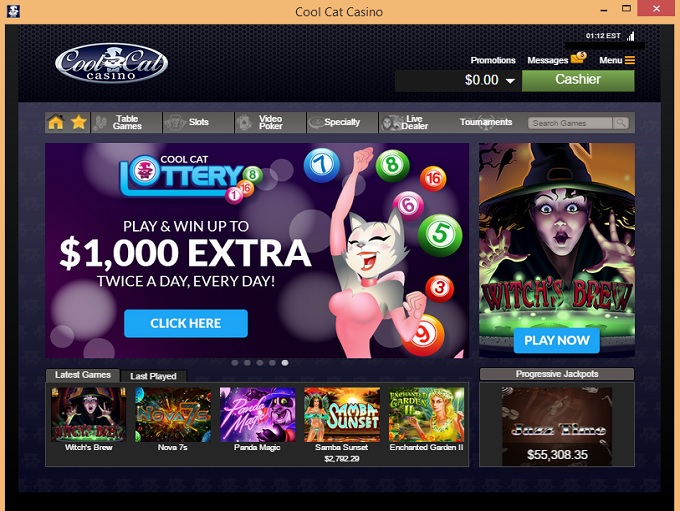Open the Slots games category
680x511 pixels.
coord(198,122)
